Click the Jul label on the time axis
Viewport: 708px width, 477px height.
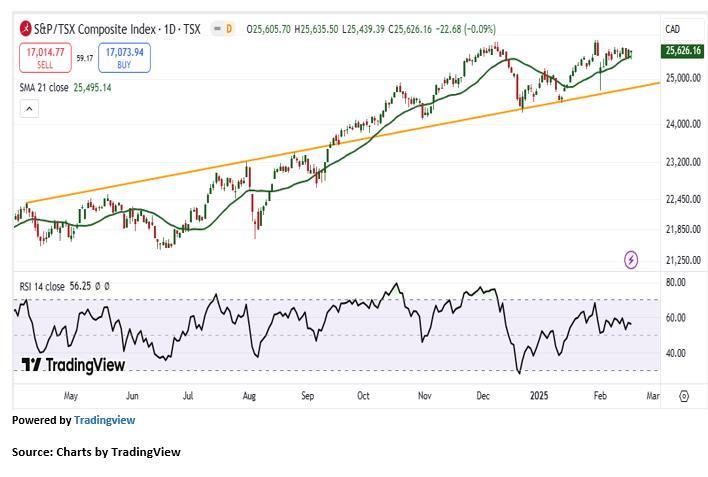188,396
